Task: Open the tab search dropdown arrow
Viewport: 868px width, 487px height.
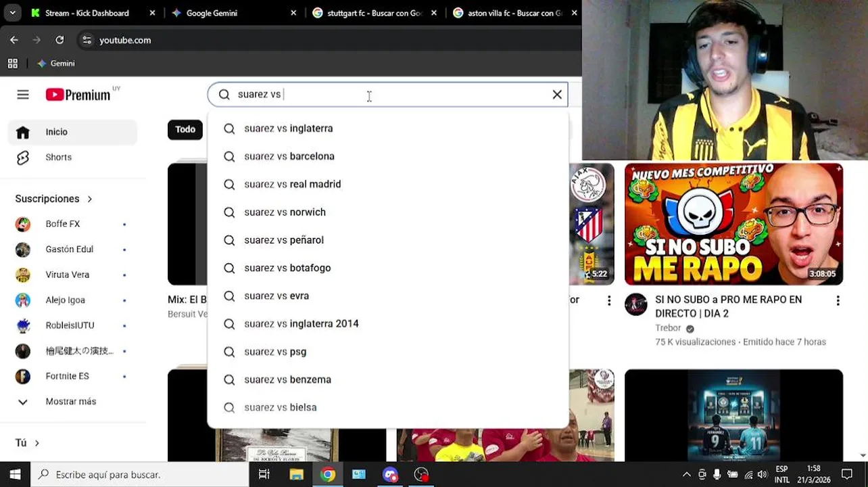Action: click(x=12, y=13)
